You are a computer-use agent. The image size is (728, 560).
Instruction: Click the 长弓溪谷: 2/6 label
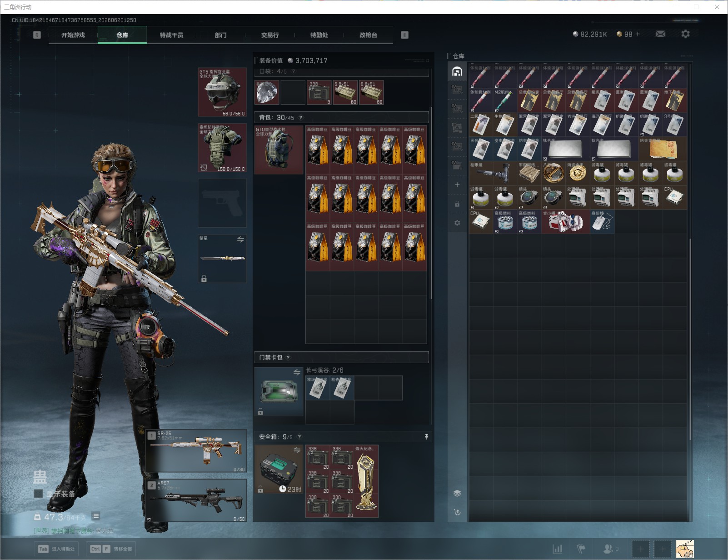(x=324, y=370)
